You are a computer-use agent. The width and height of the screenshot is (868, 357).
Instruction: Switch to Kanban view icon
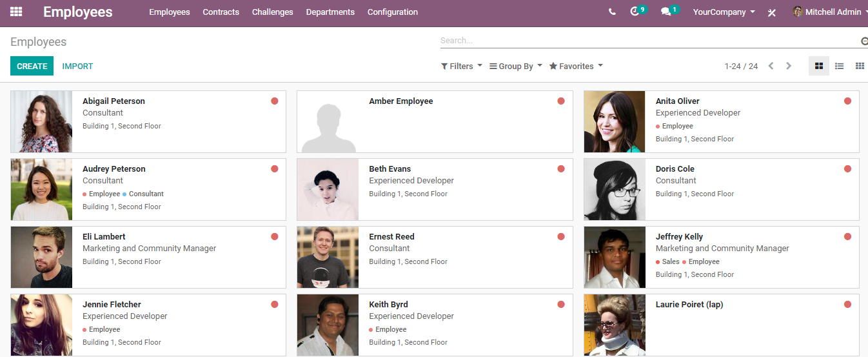(x=819, y=66)
